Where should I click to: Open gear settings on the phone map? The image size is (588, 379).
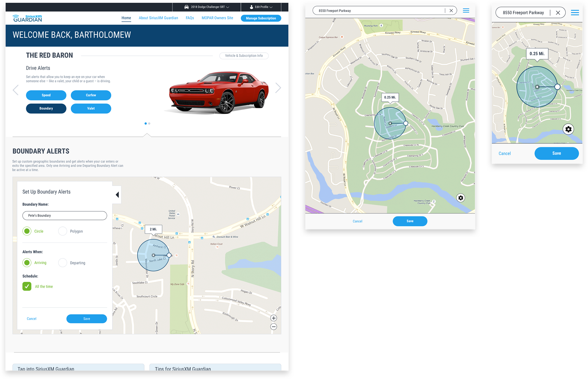(x=568, y=129)
